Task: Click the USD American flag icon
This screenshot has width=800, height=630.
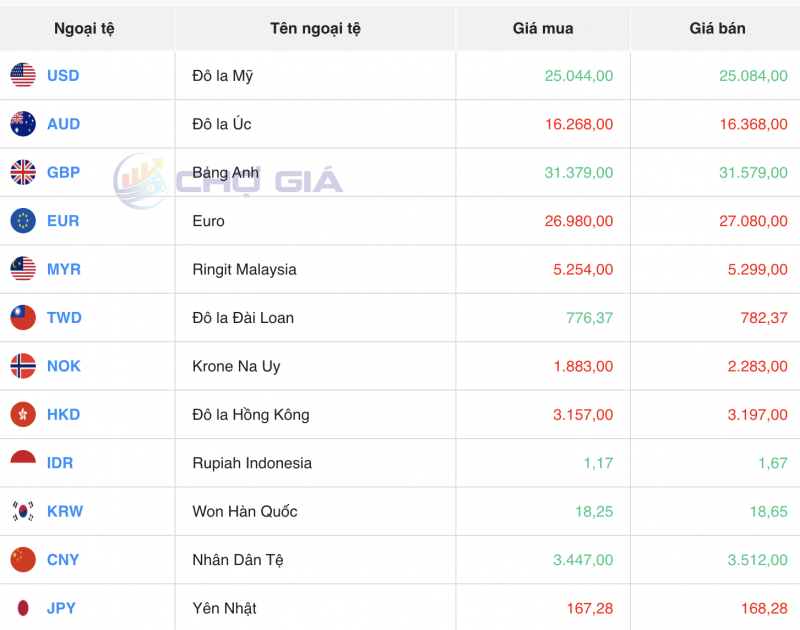Action: point(22,75)
